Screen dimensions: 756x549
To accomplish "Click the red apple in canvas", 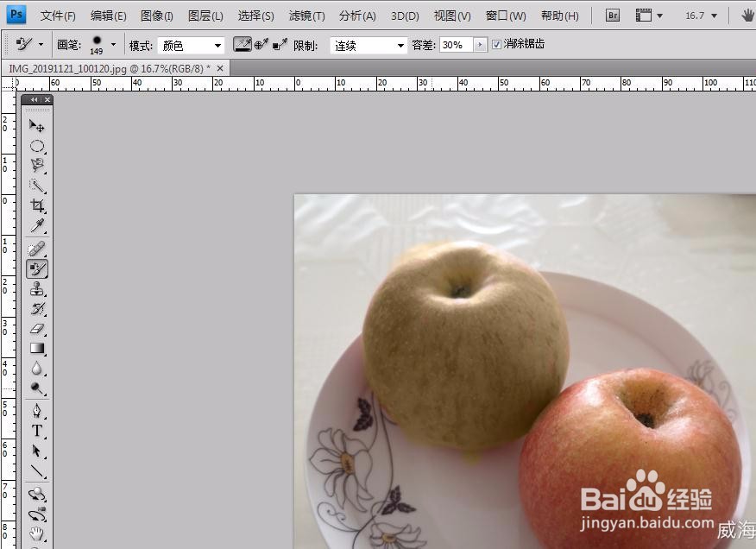I will tap(631, 458).
